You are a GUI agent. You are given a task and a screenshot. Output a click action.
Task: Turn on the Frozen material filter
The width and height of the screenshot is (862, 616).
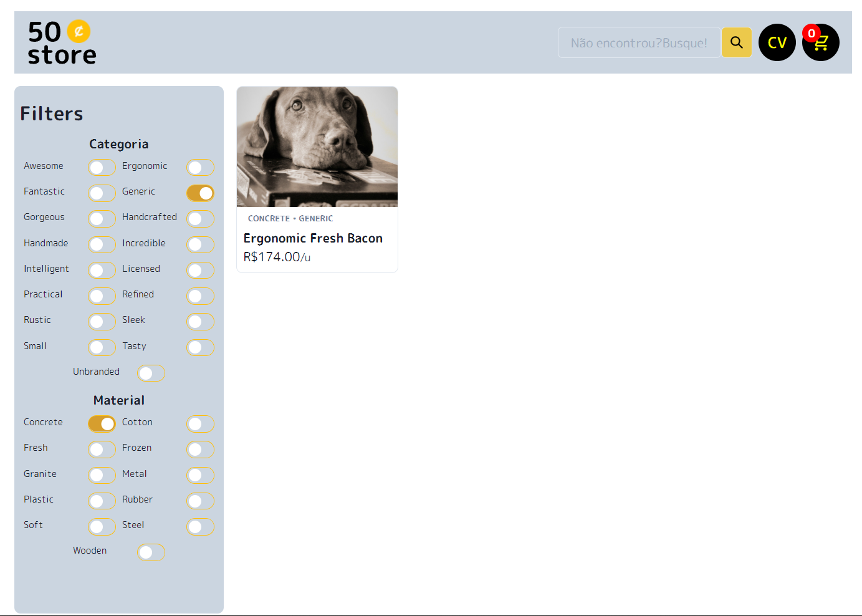pos(200,449)
